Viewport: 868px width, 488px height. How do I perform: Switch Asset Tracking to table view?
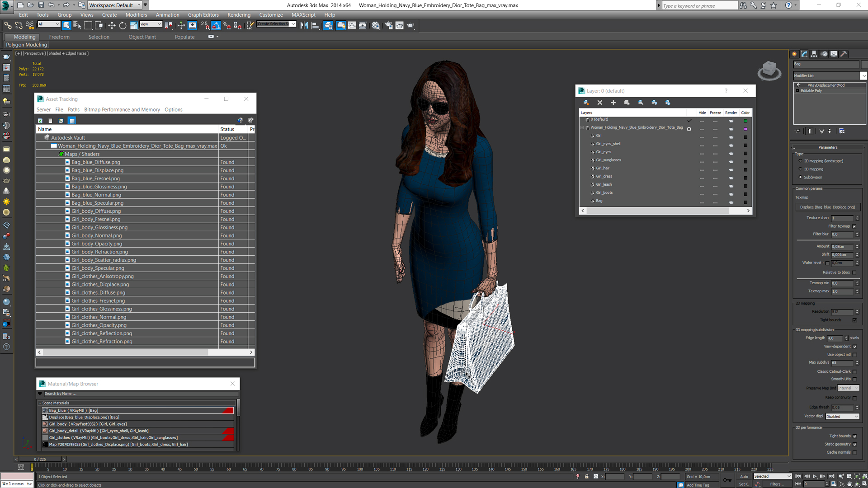click(x=72, y=121)
